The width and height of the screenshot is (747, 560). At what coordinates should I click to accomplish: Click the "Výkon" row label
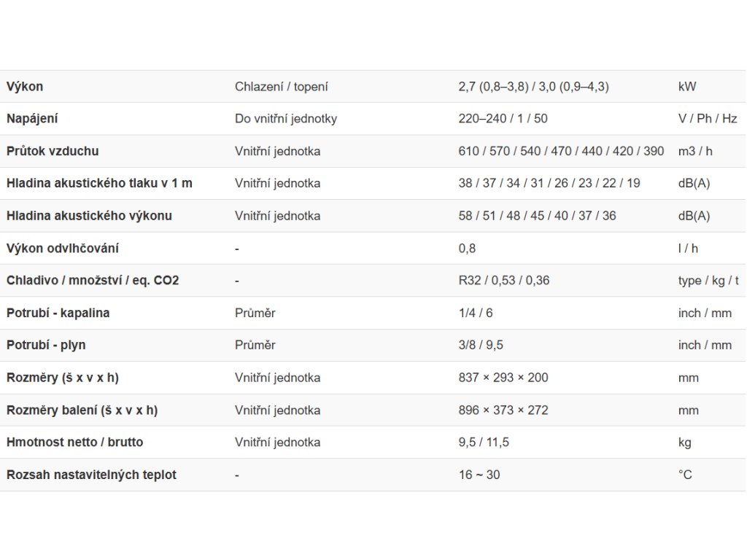[x=25, y=87]
